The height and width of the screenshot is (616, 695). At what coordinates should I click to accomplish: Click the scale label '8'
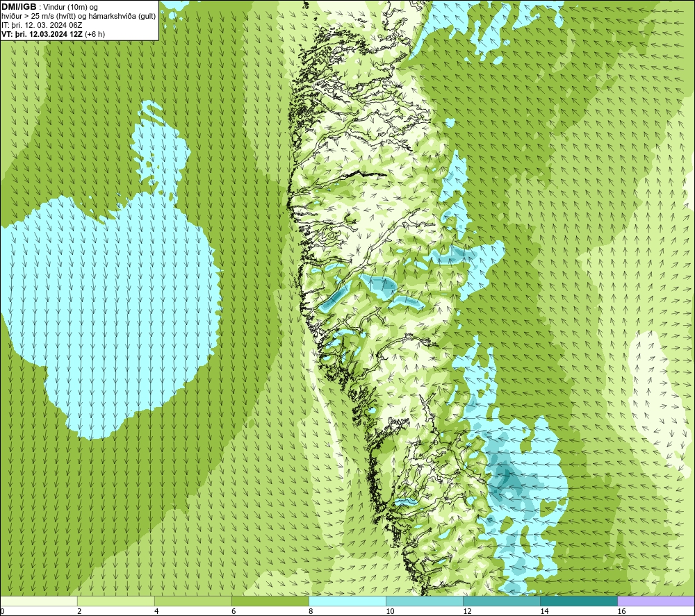[x=311, y=611]
